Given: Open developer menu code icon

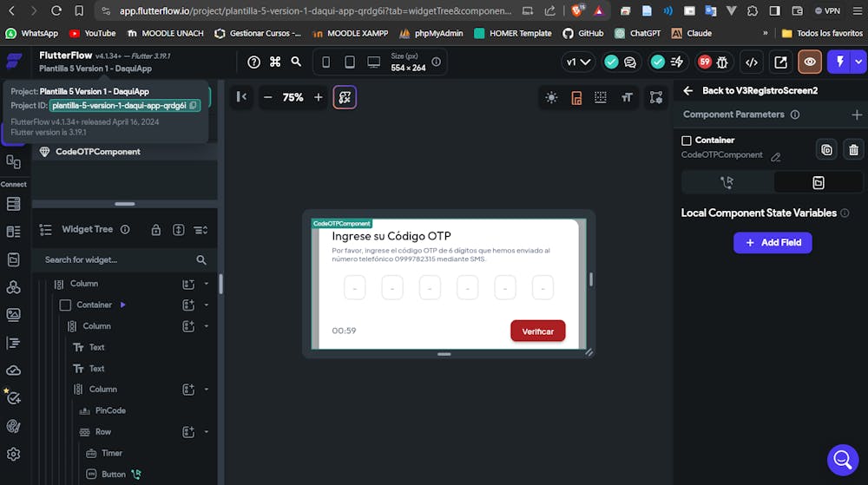Looking at the screenshot, I should (751, 62).
